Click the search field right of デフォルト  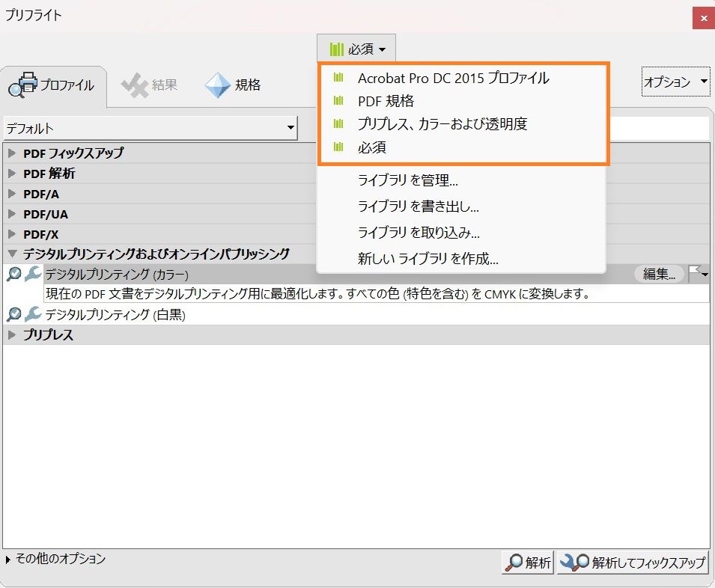pos(659,129)
